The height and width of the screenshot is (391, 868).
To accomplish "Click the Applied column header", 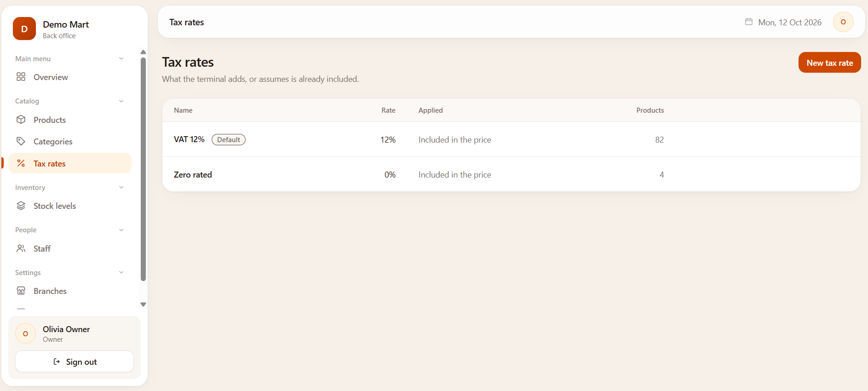I will [x=431, y=110].
